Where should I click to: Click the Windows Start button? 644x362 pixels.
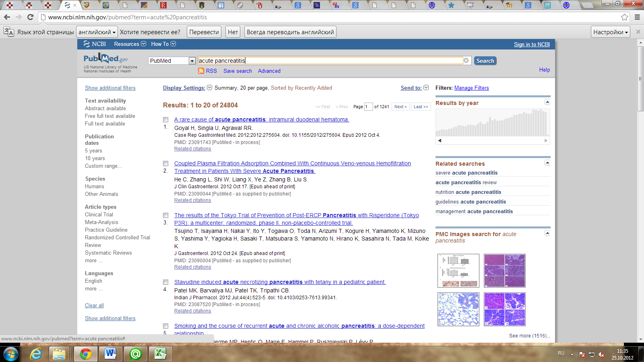click(x=11, y=354)
